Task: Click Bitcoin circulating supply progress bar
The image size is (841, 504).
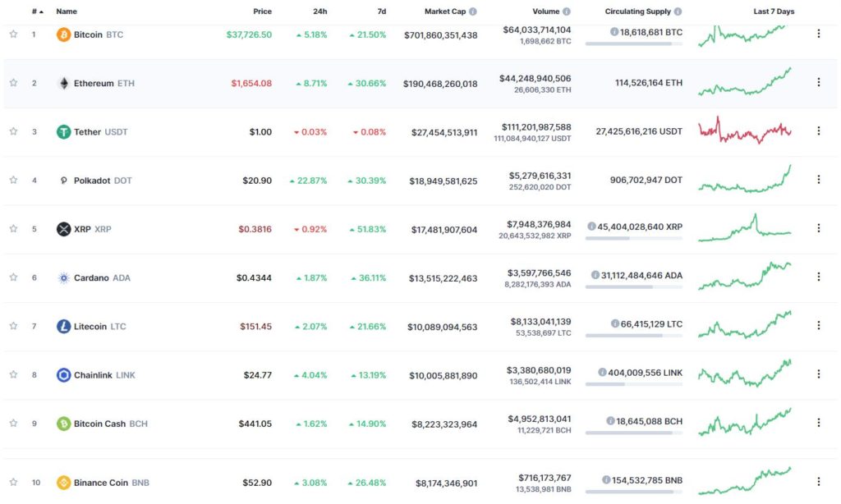Action: click(634, 44)
